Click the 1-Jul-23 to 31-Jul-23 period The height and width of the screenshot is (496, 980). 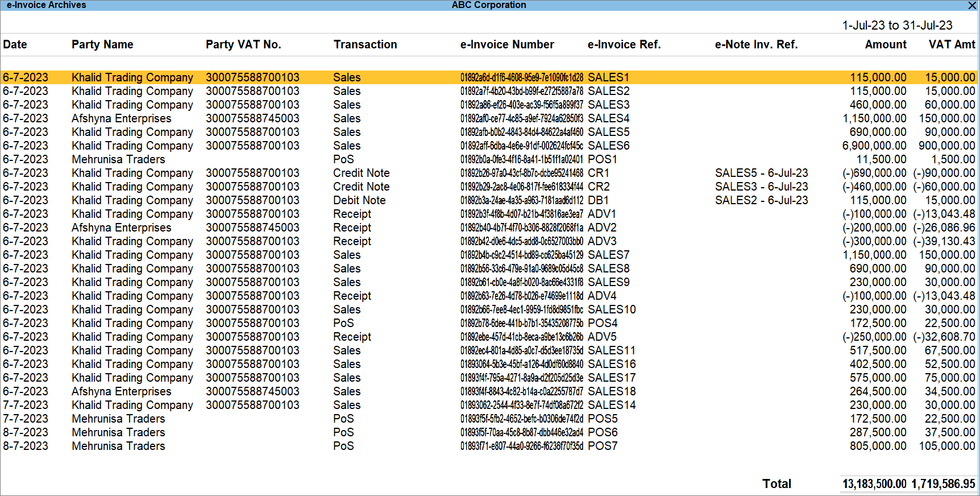(x=897, y=26)
